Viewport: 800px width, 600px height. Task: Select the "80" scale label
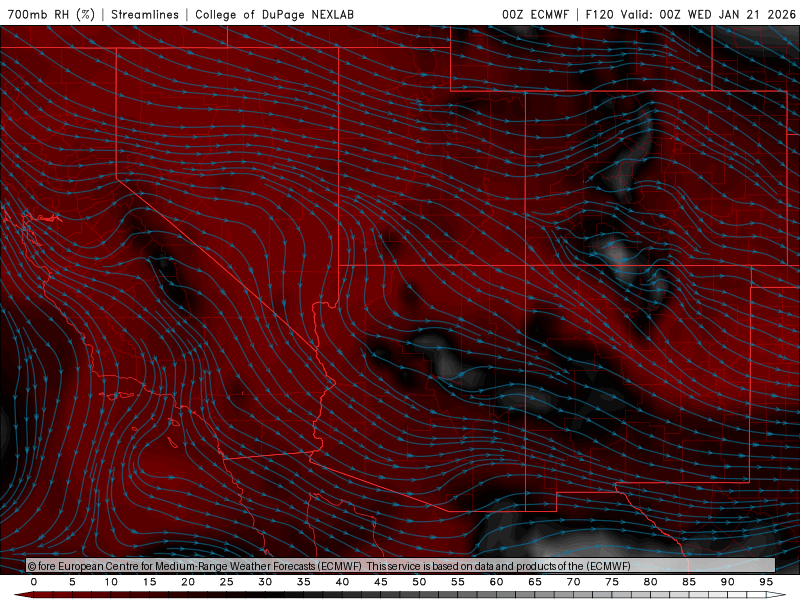[x=651, y=582]
